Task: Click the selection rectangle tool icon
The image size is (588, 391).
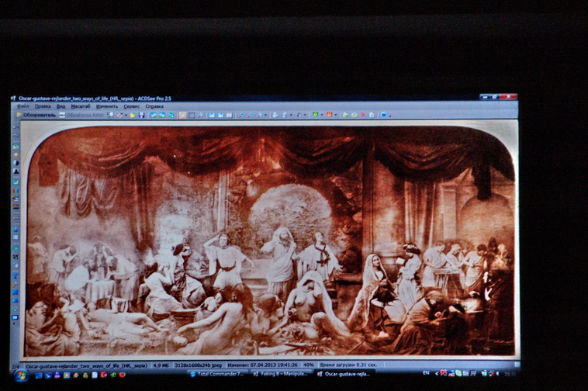Action: coord(191,115)
